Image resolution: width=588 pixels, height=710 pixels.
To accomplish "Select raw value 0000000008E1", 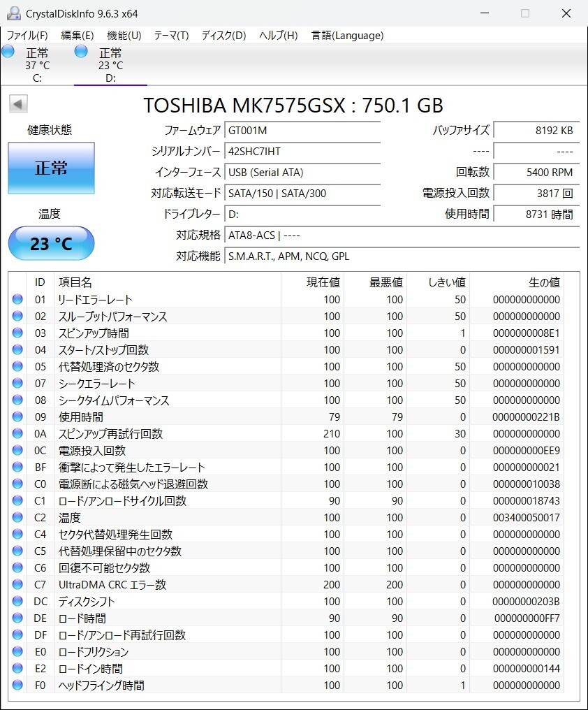I will coord(527,333).
